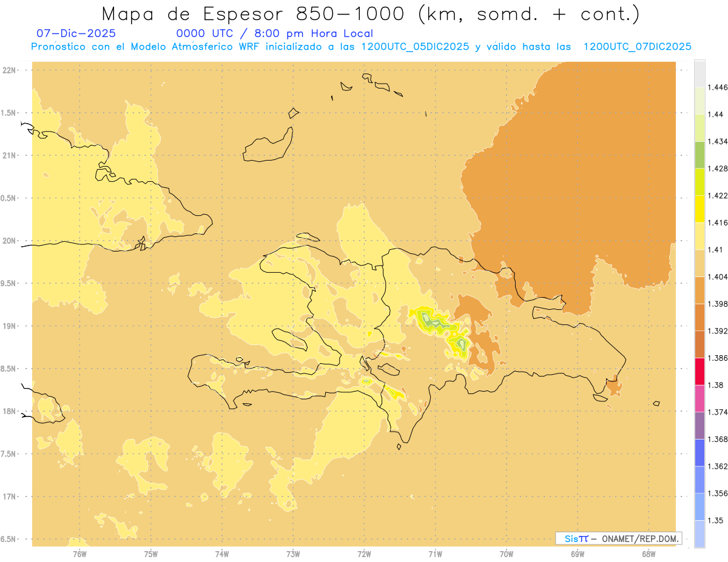Screen dimensions: 728x562
Task: Click the "19N" latitude label
Action: (x=9, y=326)
